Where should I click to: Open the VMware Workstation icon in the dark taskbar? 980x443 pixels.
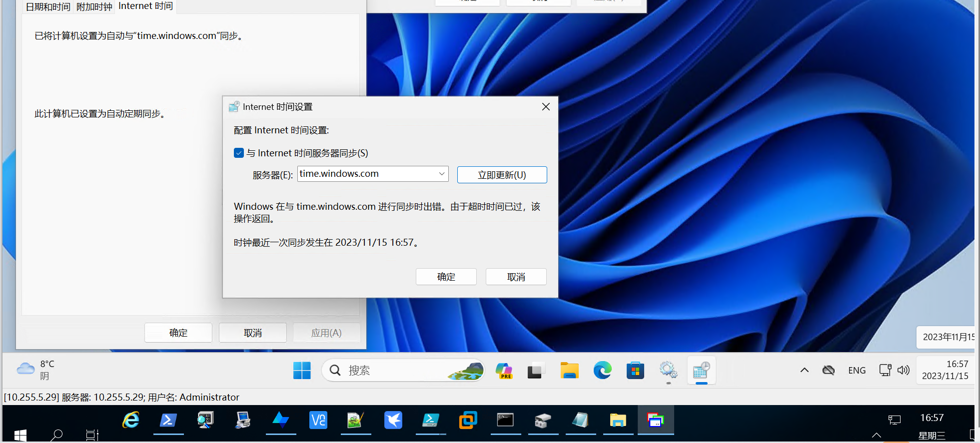point(468,420)
